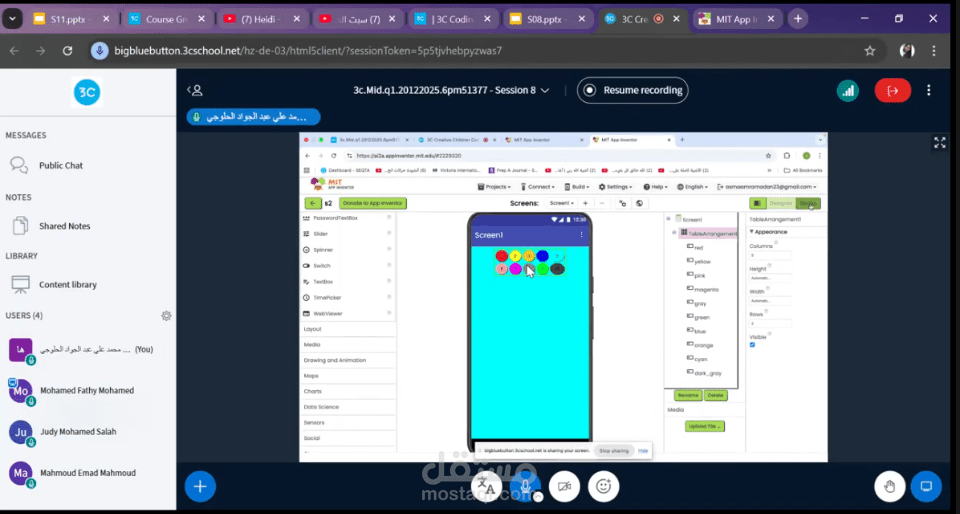The image size is (960, 514).
Task: Open the blue plus actions button
Action: coord(200,486)
